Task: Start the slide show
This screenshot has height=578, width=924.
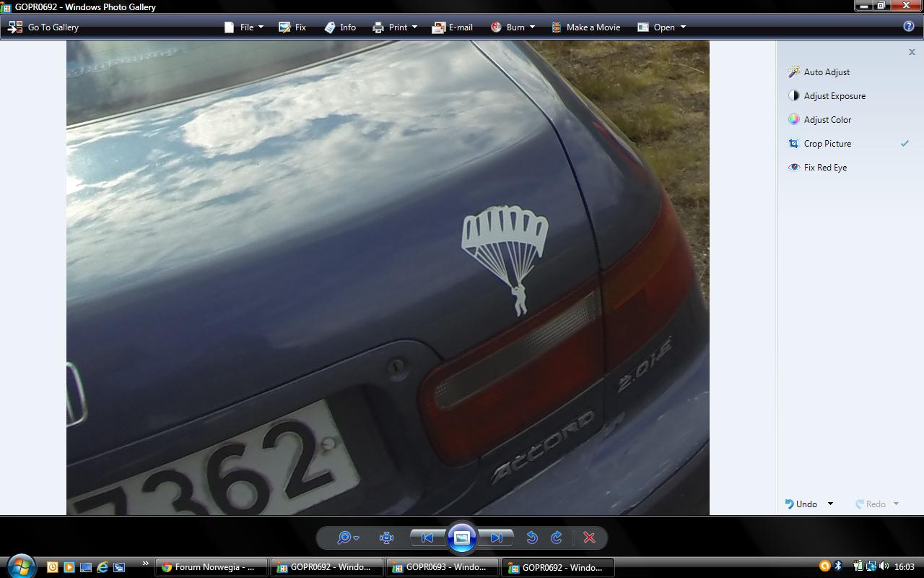Action: tap(462, 538)
